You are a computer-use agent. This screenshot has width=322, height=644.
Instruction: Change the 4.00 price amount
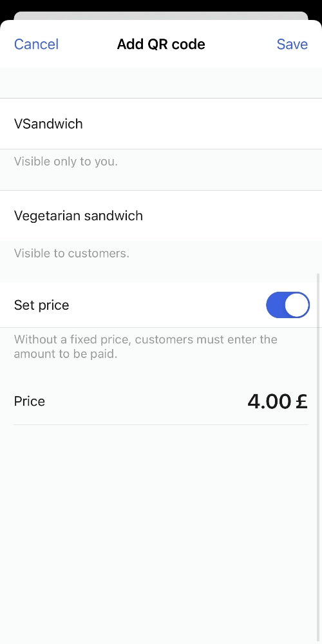(x=269, y=401)
